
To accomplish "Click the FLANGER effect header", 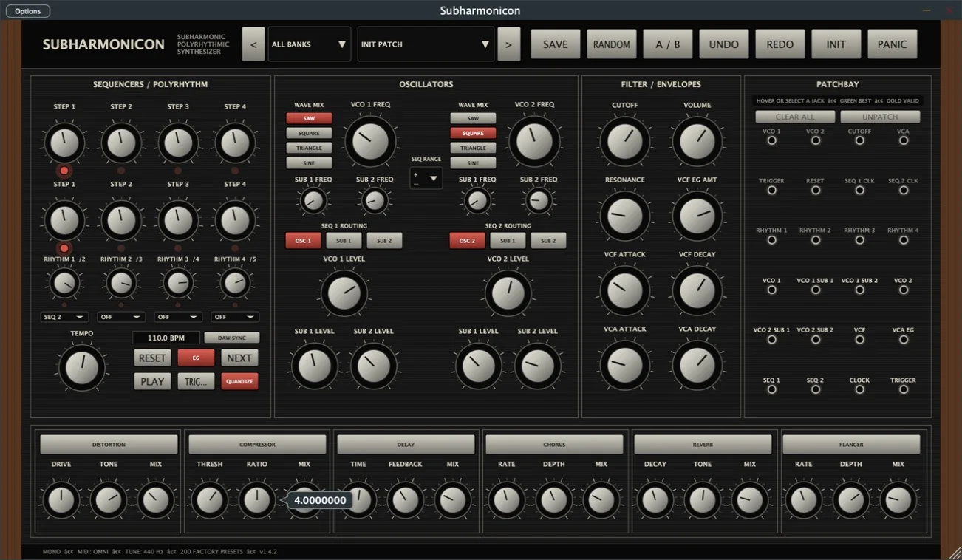I will 851,444.
